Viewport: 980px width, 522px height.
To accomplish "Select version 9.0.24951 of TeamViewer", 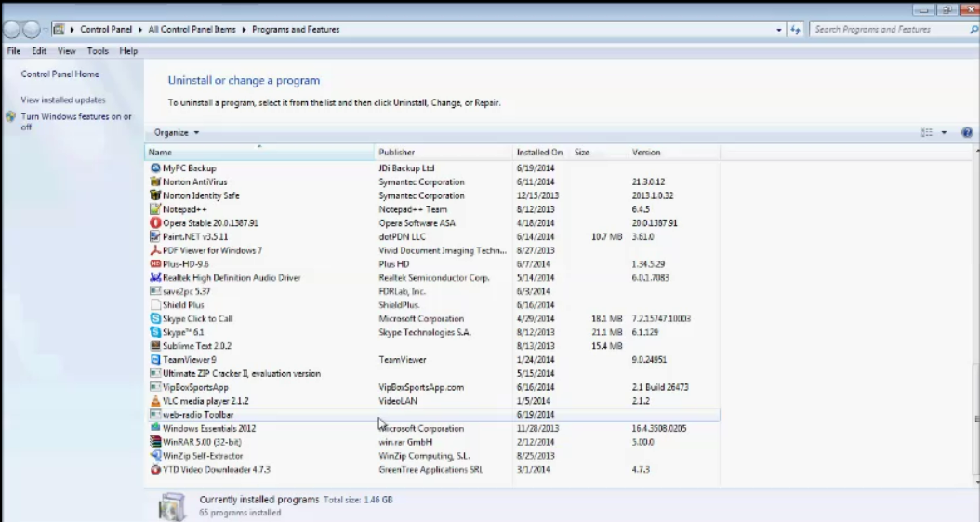I will pos(649,360).
